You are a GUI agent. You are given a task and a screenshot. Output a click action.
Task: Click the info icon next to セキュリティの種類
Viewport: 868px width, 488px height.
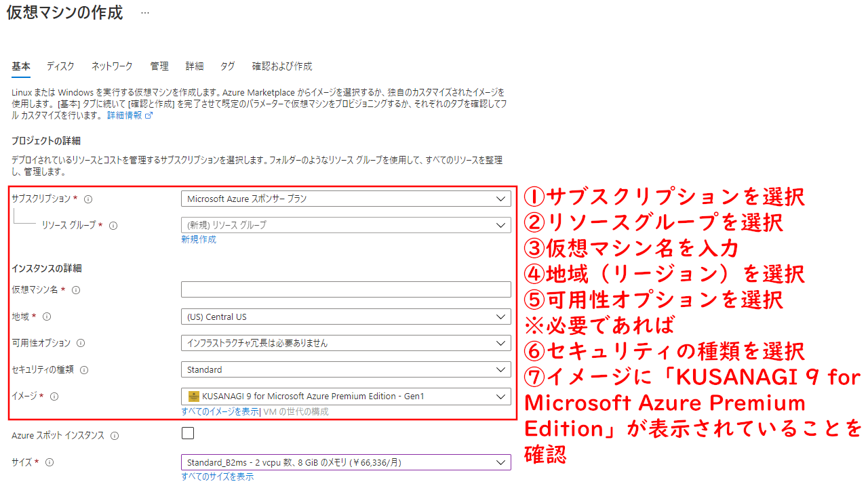[x=84, y=370]
